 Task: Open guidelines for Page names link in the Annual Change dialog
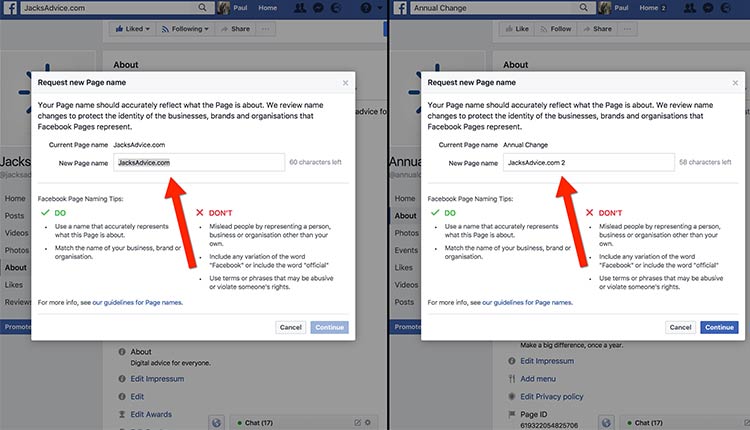[x=526, y=301]
